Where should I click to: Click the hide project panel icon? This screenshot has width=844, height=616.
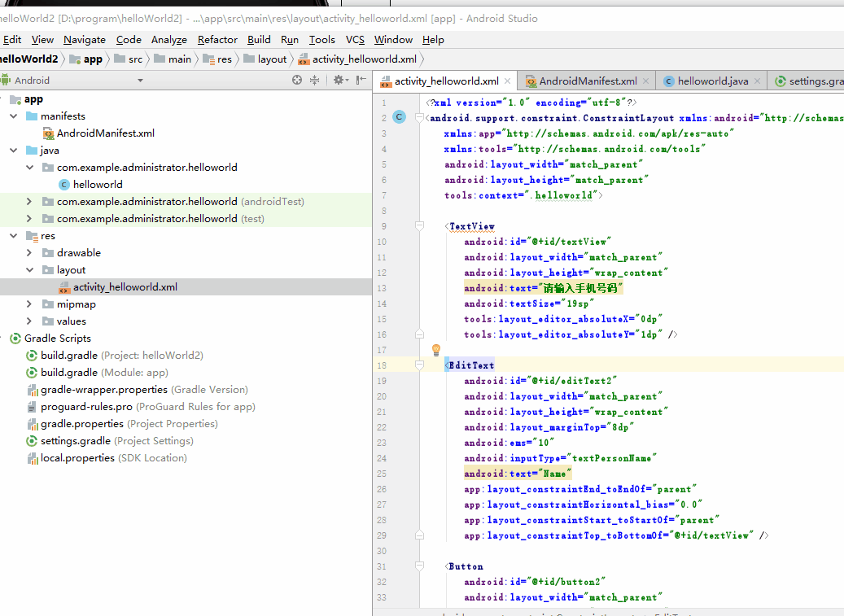tap(361, 81)
